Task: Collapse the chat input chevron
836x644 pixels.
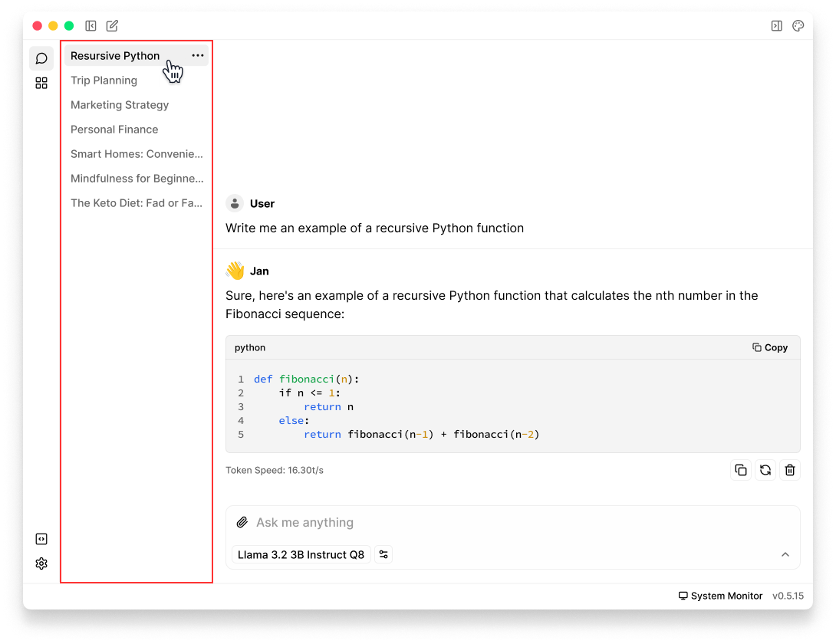Action: (x=785, y=554)
